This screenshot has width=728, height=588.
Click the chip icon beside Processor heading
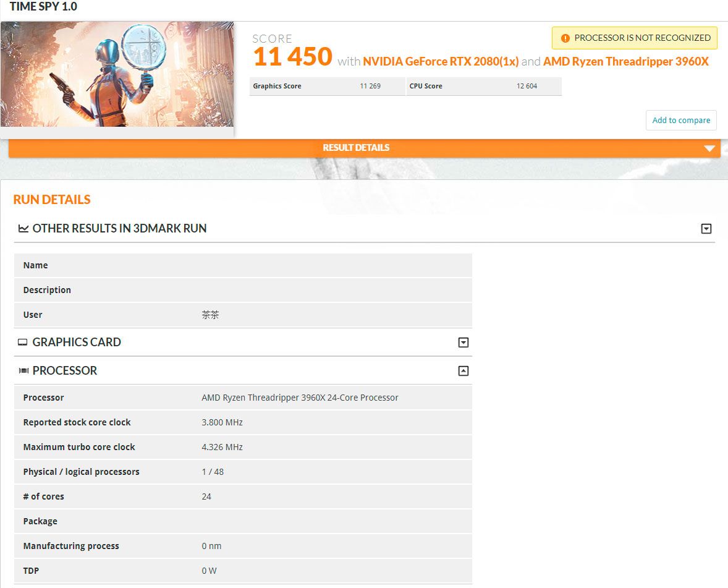click(23, 370)
